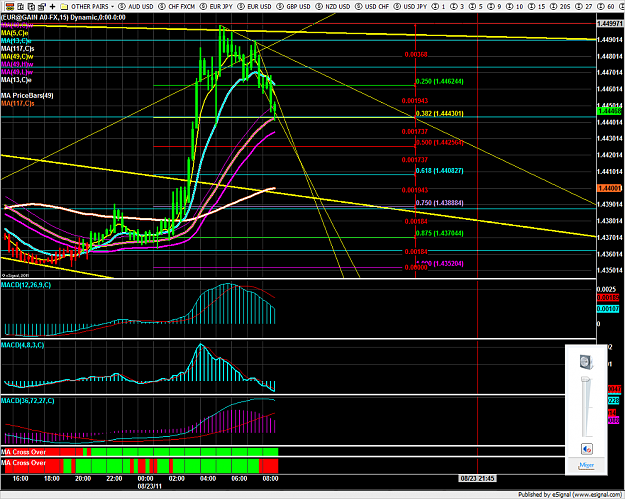Click the upper MA Cross Over label
This screenshot has width=625, height=499.
(x=24, y=452)
